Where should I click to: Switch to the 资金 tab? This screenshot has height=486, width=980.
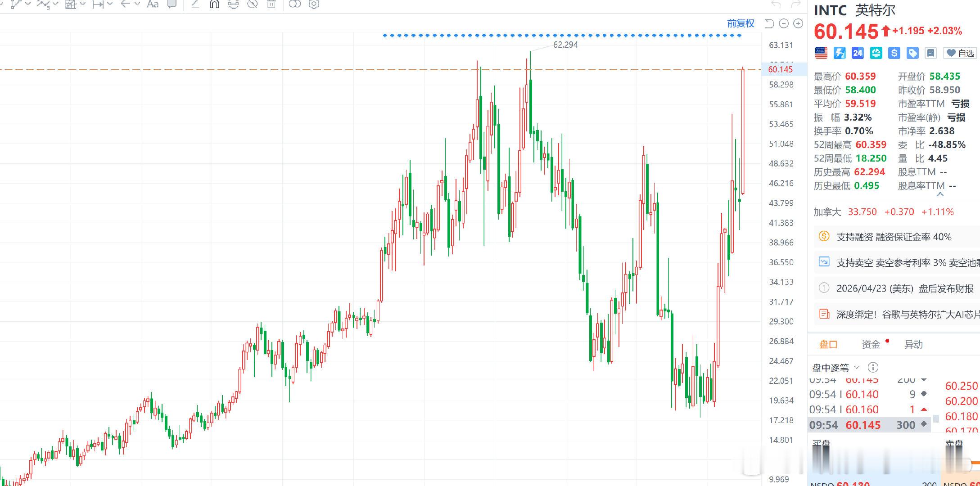point(871,344)
